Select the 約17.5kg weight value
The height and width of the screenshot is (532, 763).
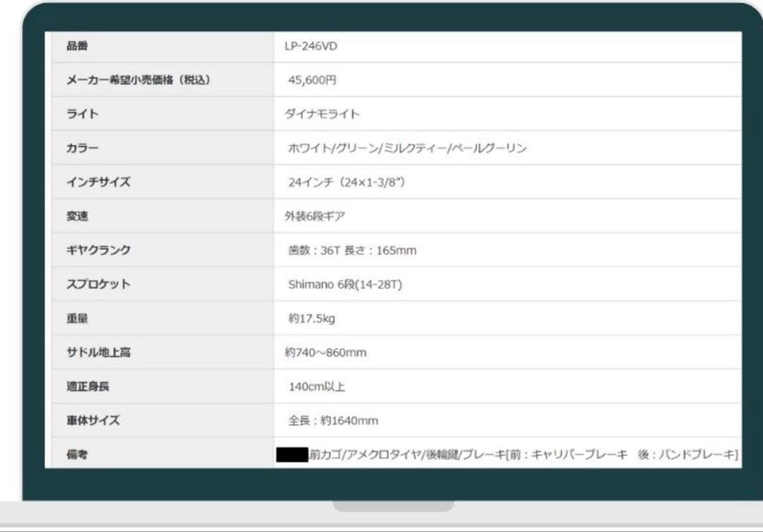tap(311, 319)
